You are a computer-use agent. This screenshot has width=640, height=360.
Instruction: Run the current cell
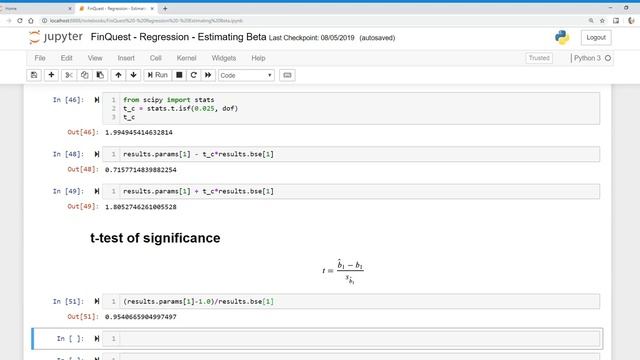click(x=158, y=75)
